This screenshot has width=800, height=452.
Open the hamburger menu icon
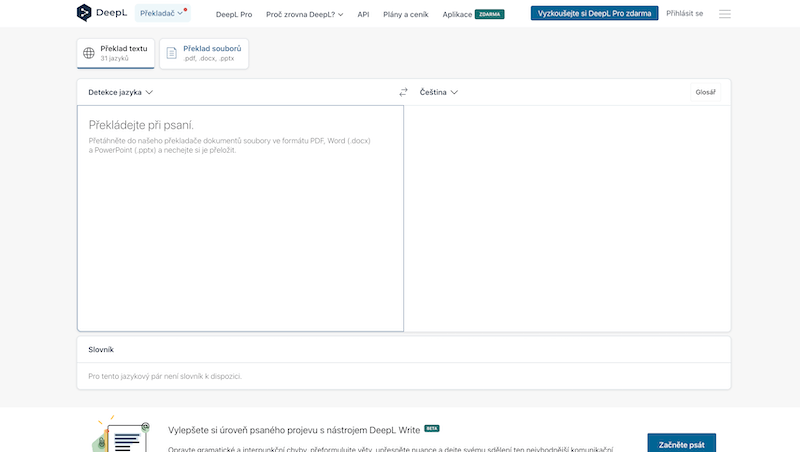[x=725, y=14]
